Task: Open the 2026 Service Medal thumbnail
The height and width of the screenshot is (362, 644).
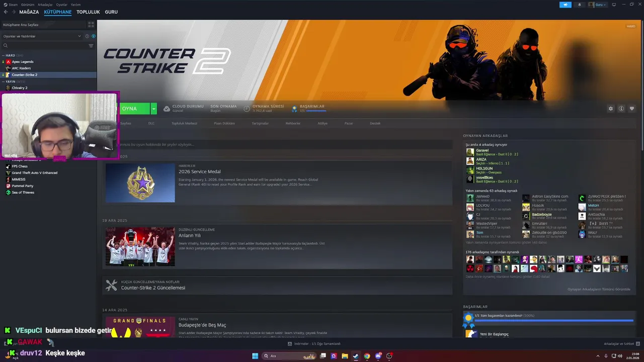Action: 140,183
